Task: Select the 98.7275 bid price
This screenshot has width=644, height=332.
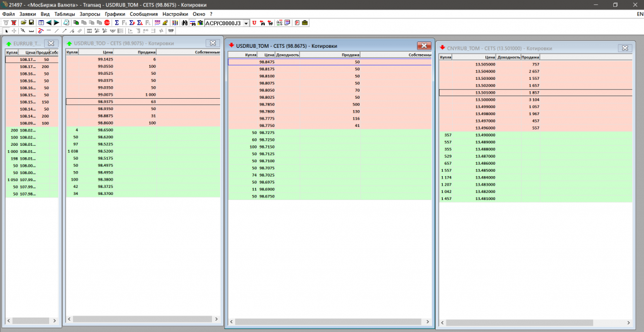Action: tap(267, 133)
